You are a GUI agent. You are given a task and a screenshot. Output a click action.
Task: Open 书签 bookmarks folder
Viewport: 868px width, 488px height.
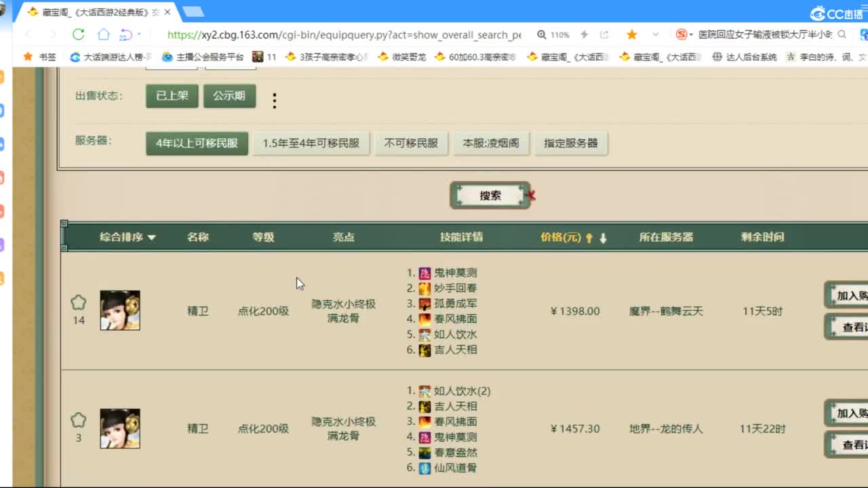[x=40, y=57]
